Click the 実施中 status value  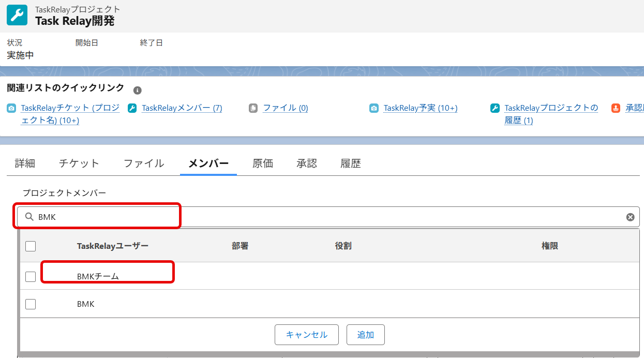tap(21, 55)
